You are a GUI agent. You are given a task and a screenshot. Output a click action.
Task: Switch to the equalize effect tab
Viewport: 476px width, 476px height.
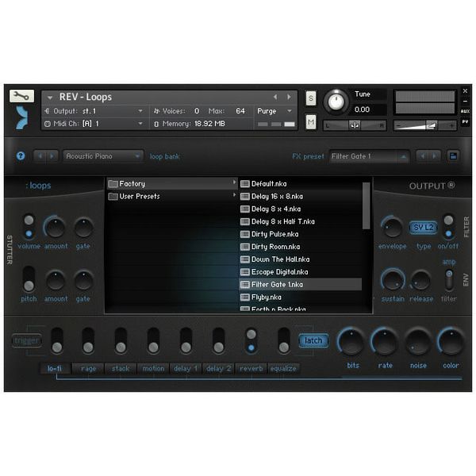283,369
